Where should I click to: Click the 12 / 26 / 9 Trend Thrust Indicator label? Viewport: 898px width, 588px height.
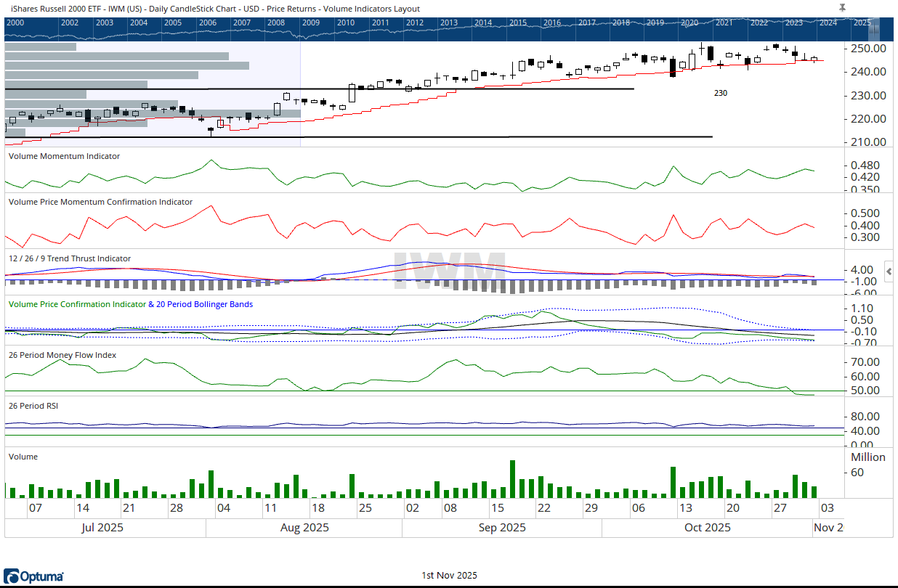pos(70,258)
